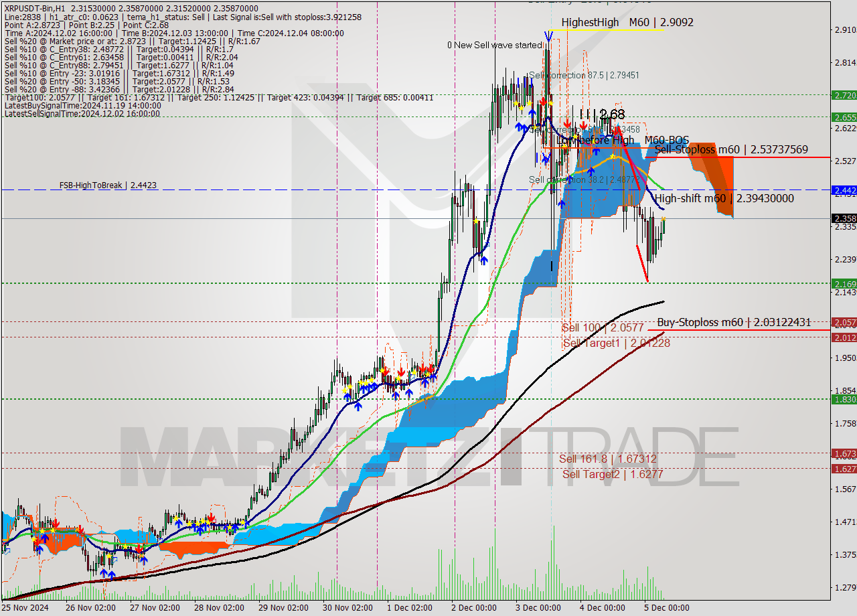The width and height of the screenshot is (857, 616).
Task: Click the 'Sell Target1 | 2.01228' label
Action: (616, 343)
